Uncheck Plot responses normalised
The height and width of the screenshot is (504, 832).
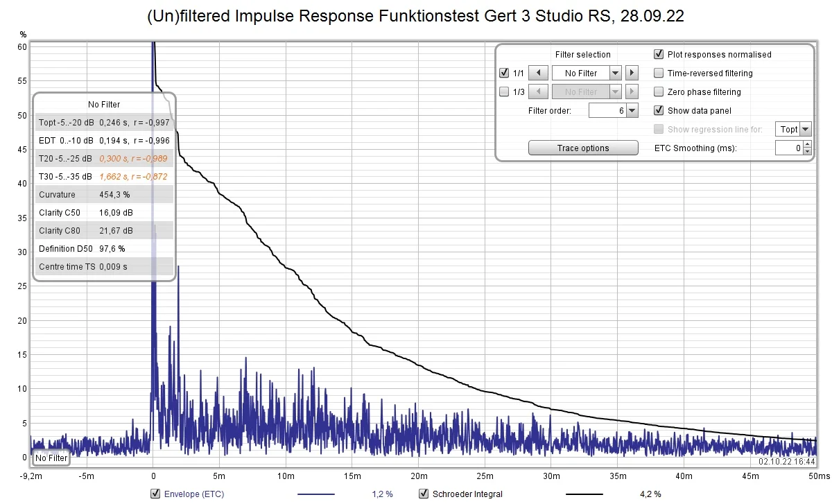tap(659, 54)
